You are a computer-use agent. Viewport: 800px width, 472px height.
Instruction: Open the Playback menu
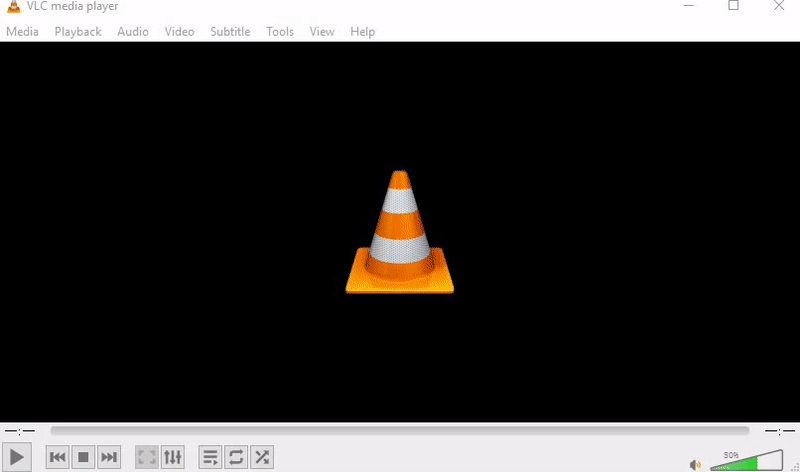pyautogui.click(x=78, y=32)
